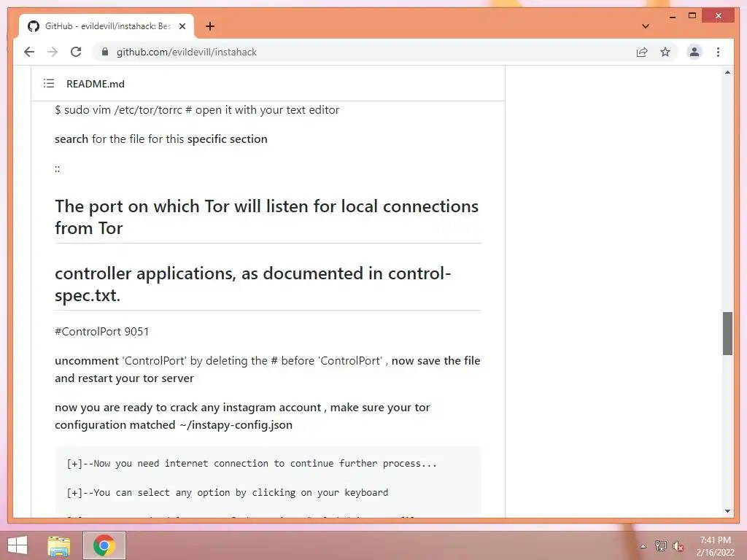747x560 pixels.
Task: Click the README.md file label
Action: coord(96,84)
